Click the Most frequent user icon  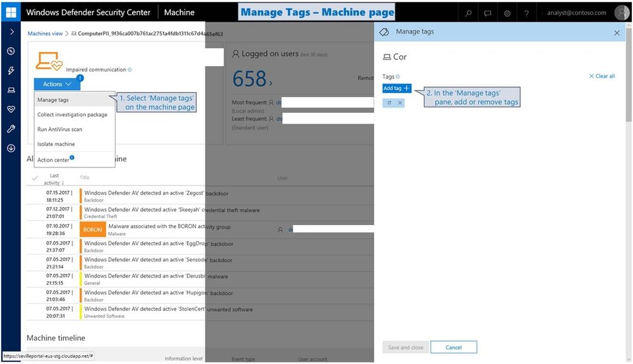pyautogui.click(x=271, y=103)
